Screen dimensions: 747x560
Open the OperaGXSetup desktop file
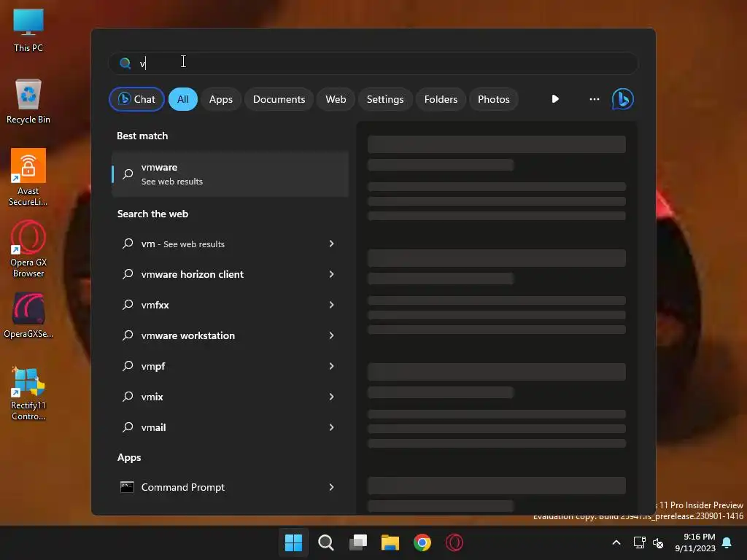pyautogui.click(x=28, y=315)
